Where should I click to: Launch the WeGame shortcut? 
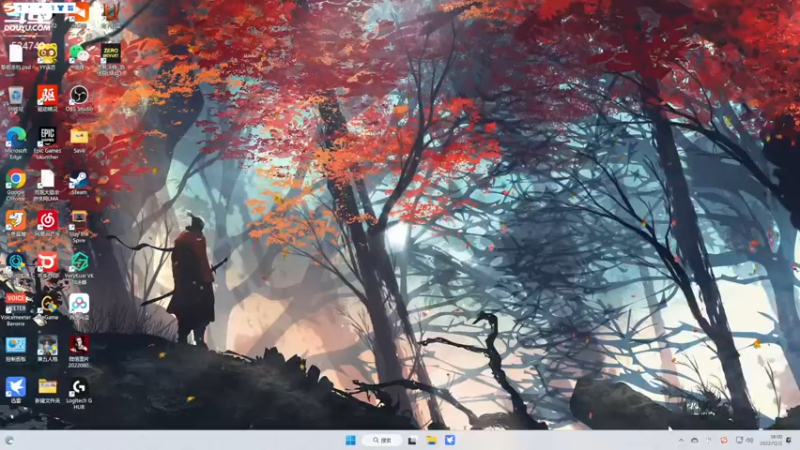pos(47,305)
